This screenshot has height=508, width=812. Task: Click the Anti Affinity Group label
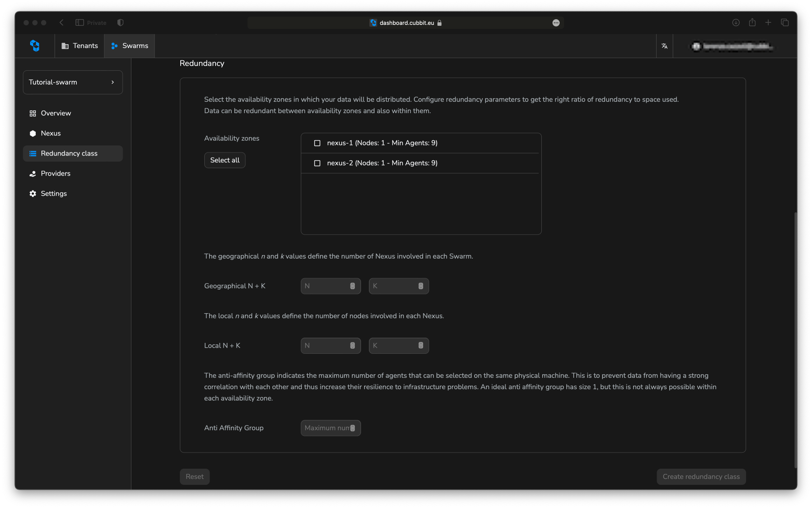[234, 428]
